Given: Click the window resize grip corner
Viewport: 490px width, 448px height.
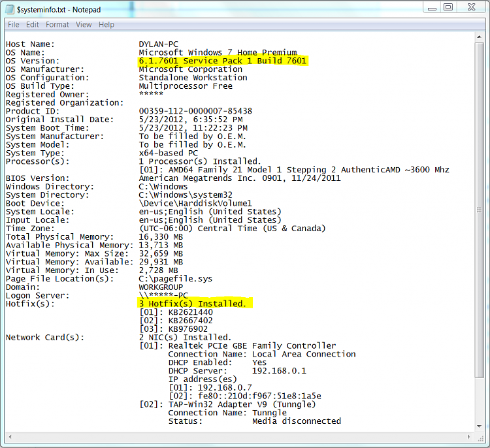Looking at the screenshot, I should (x=480, y=438).
